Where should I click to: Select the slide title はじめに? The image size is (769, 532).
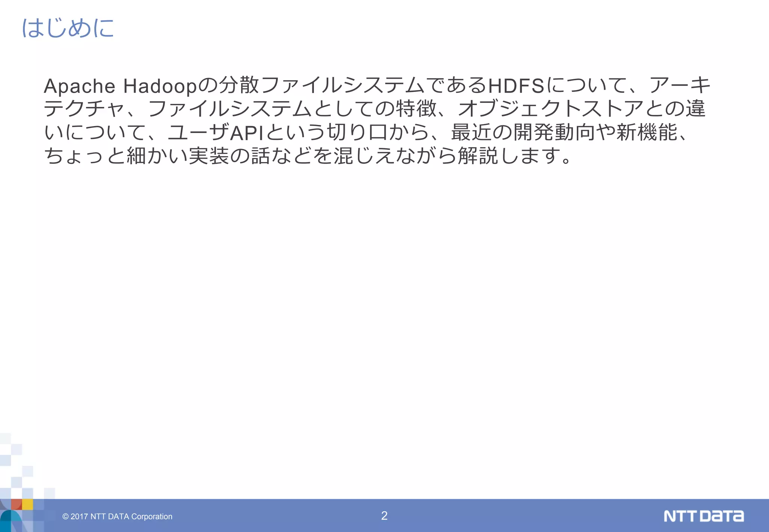click(68, 28)
